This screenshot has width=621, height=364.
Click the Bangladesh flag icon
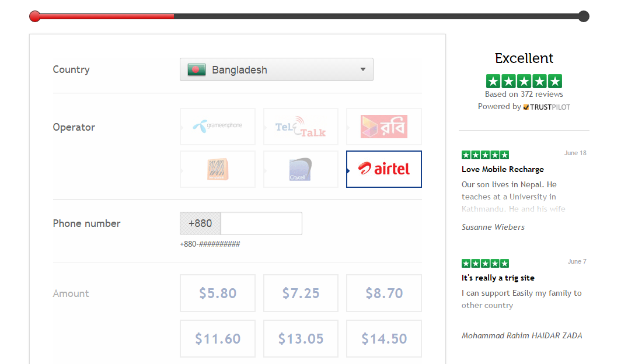coord(197,69)
